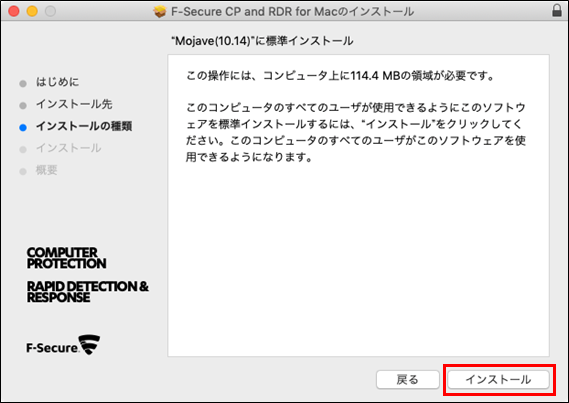Image resolution: width=569 pixels, height=403 pixels.
Task: Select the インストール先 step
Action: coord(74,104)
